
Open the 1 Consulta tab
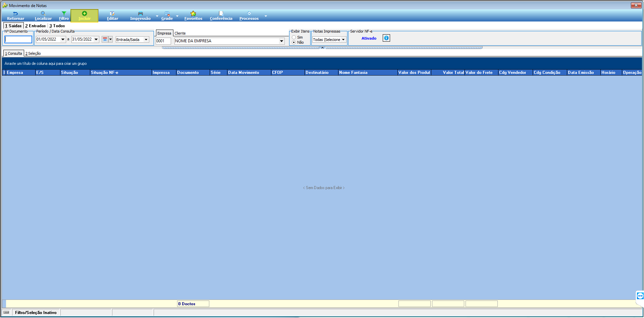(13, 53)
